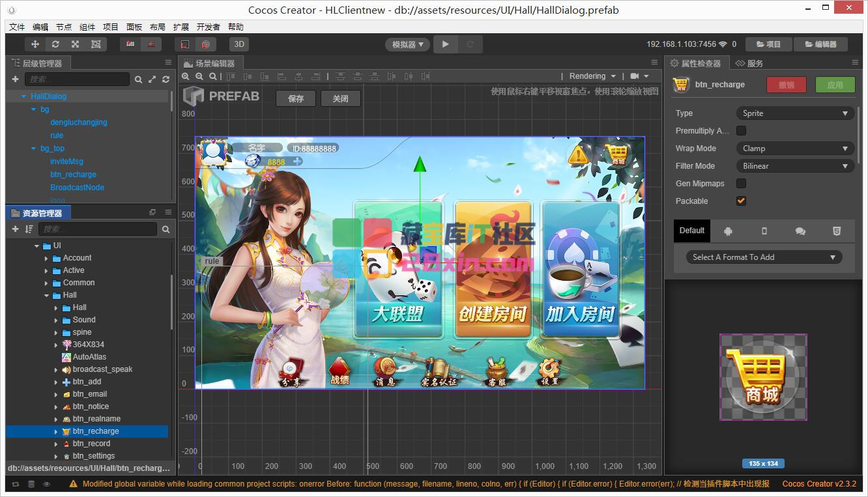Refresh the hierarchy panel
The image size is (868, 497).
point(166,79)
